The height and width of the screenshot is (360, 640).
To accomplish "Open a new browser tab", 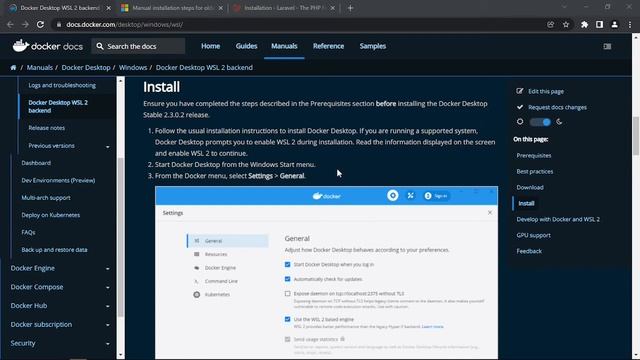I will point(350,8).
